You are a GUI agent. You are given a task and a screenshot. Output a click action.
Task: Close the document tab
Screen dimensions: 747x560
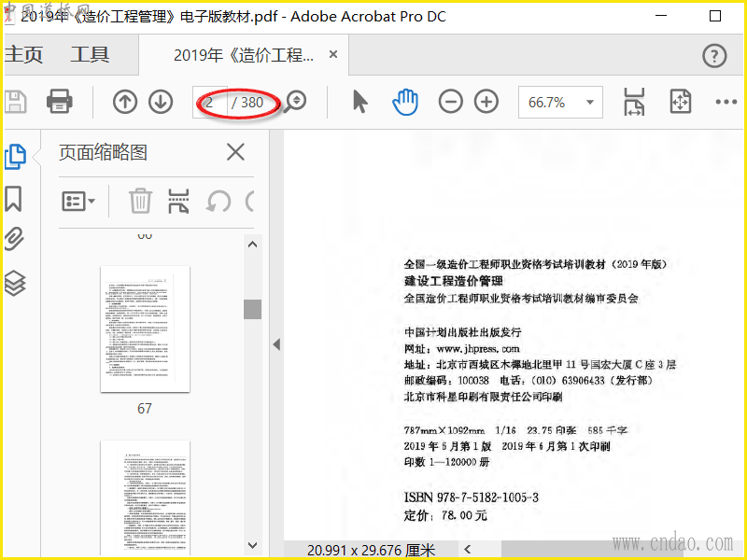(x=333, y=55)
